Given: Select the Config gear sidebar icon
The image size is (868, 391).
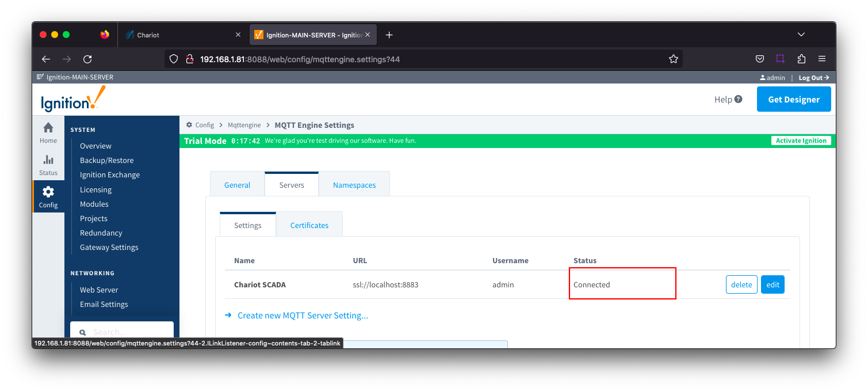Looking at the screenshot, I should 48,196.
